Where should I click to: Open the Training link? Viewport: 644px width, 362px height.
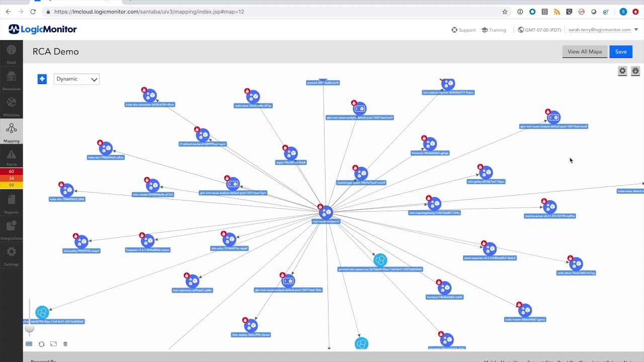point(494,30)
